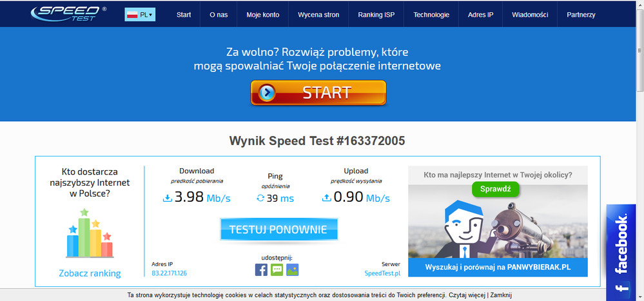
Task: Click the arrow icon on START button
Action: click(x=267, y=93)
